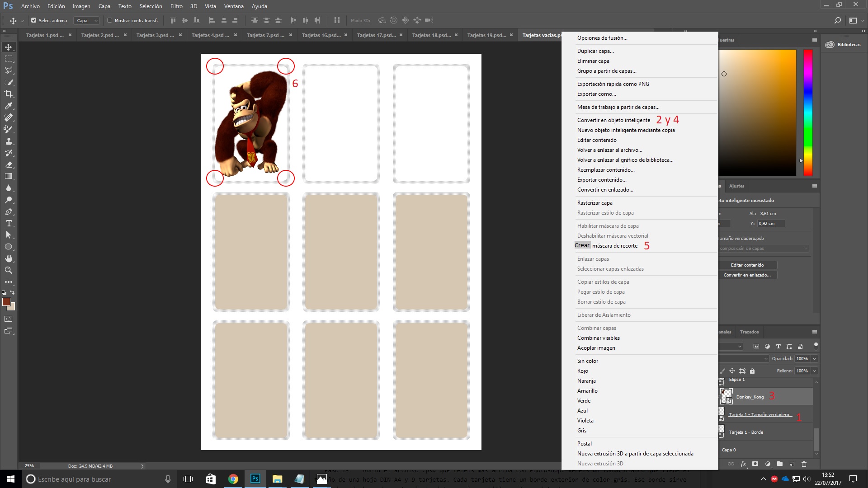Screen dimensions: 868x488
Task: Create a new group folder icon
Action: pyautogui.click(x=780, y=464)
